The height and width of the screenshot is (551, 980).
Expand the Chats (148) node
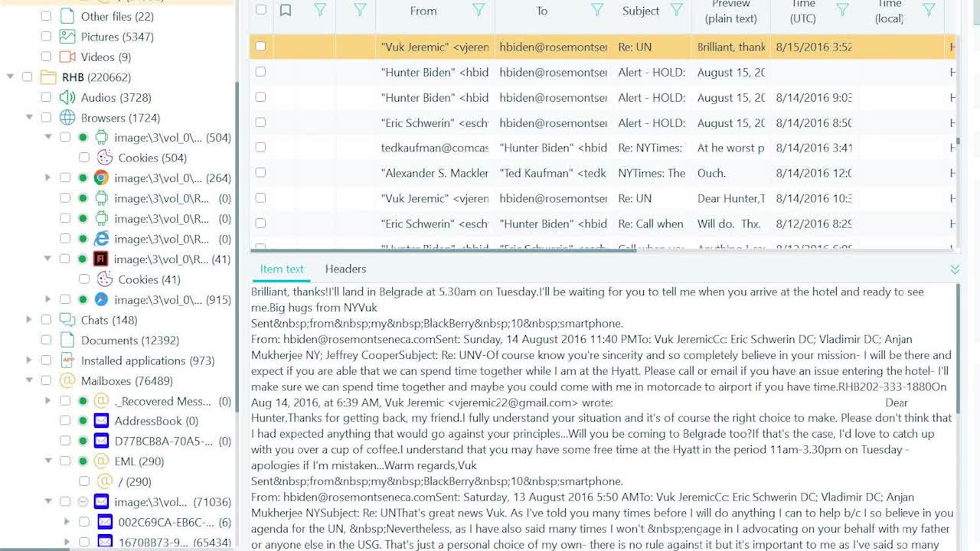pyautogui.click(x=29, y=320)
